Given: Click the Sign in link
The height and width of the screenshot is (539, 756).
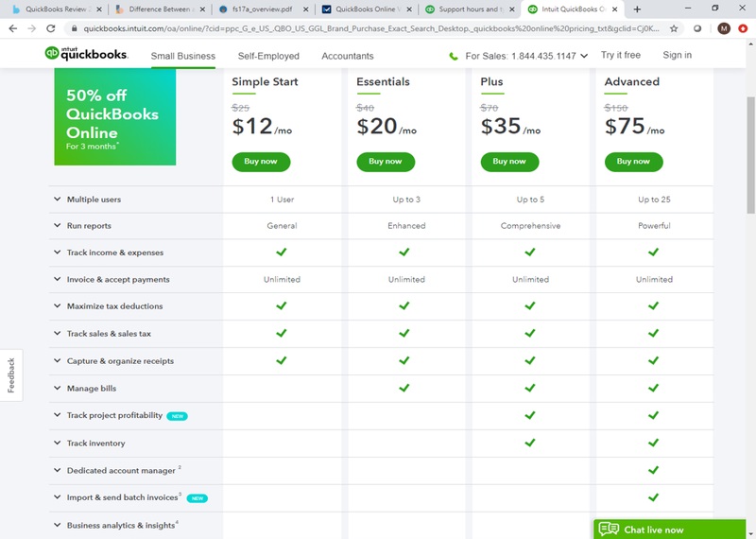Looking at the screenshot, I should tap(677, 55).
